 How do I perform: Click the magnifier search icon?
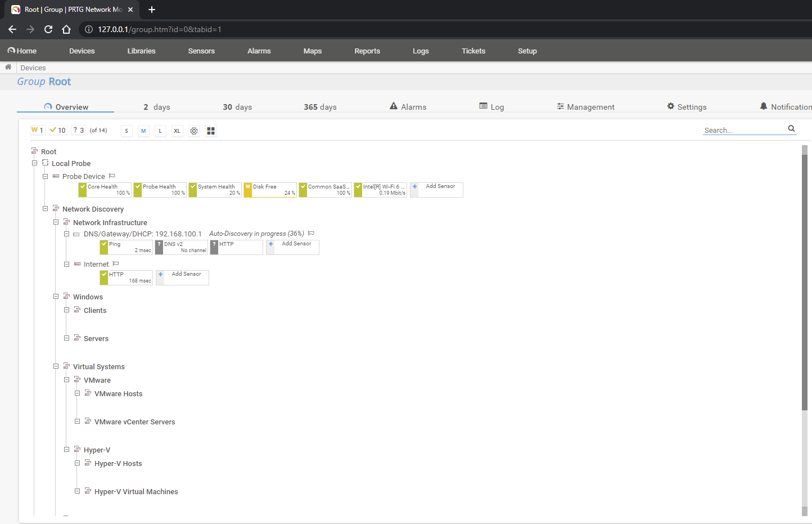click(x=791, y=129)
